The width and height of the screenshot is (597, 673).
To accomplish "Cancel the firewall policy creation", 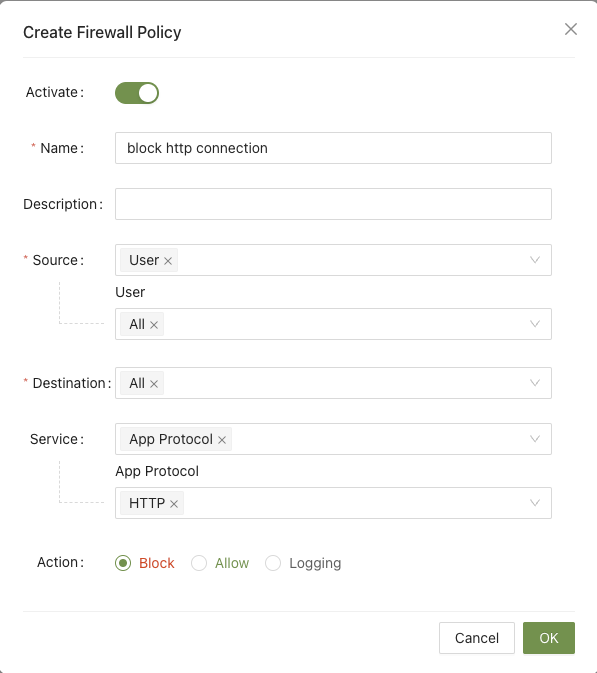I will tap(476, 638).
